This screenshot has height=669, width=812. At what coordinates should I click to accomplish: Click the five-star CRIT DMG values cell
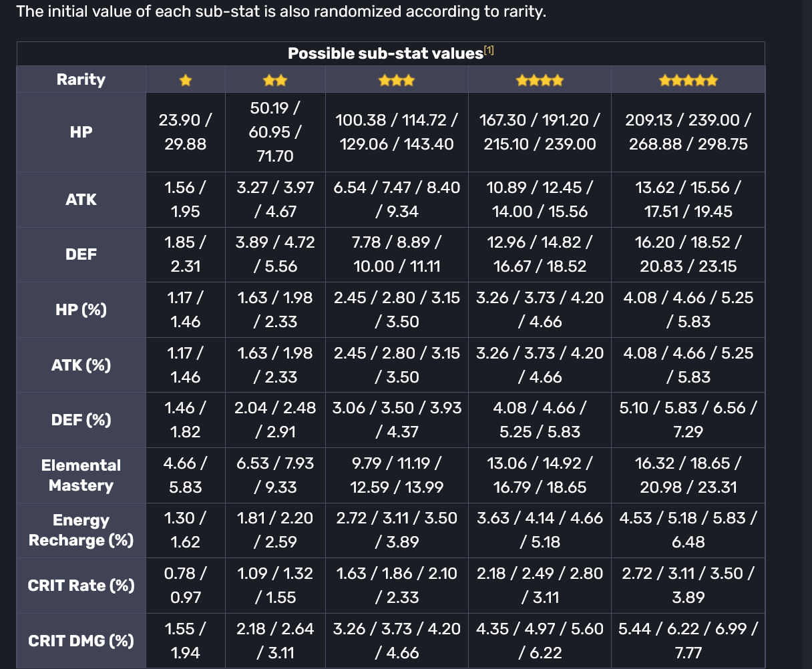point(688,640)
